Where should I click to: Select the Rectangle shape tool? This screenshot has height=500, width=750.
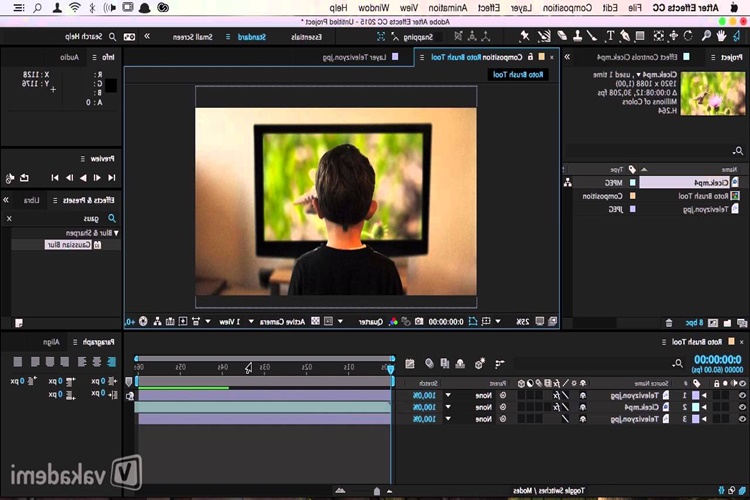click(640, 36)
